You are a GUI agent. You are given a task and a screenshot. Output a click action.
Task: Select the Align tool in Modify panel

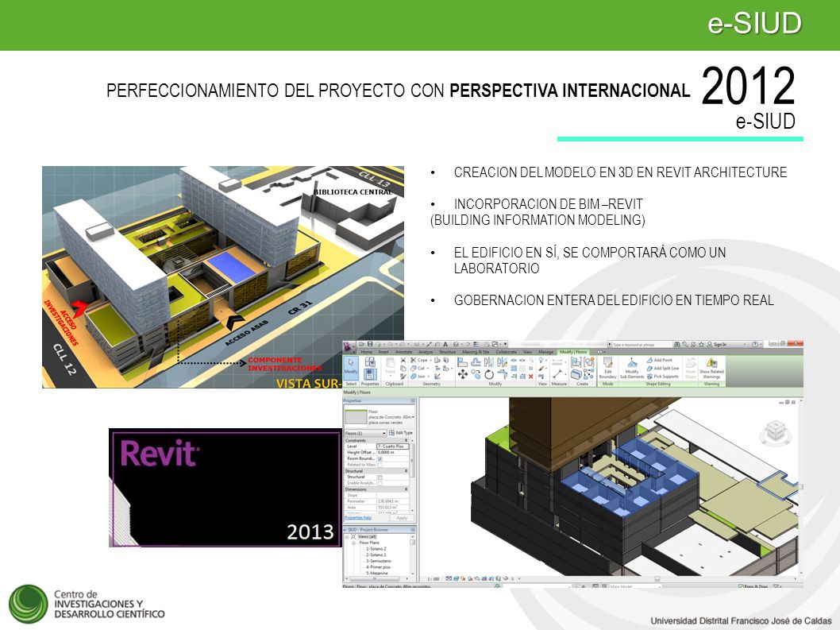[462, 362]
